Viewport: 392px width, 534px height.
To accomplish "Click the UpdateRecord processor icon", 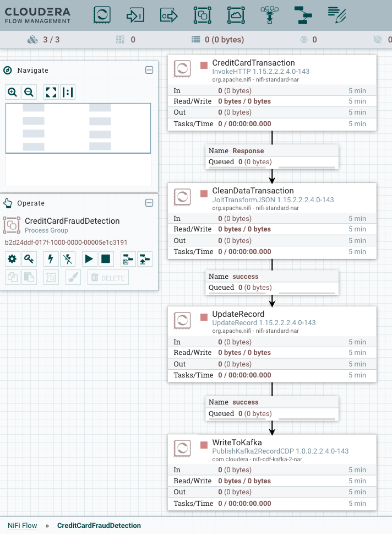I will click(x=182, y=321).
